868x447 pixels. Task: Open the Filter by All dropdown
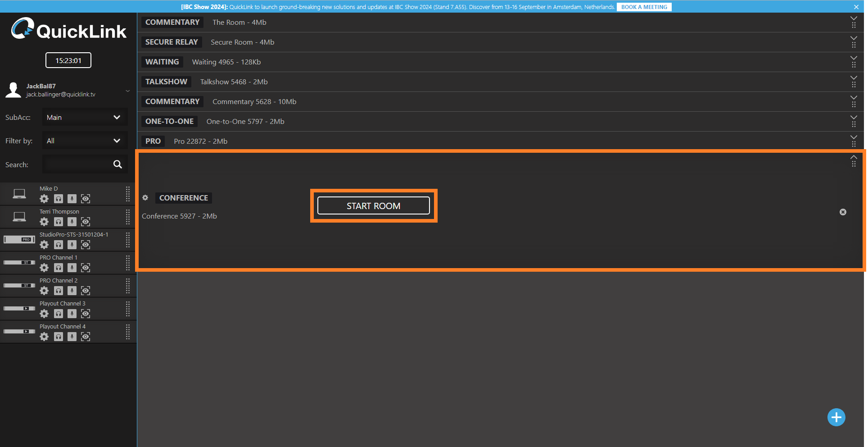85,141
